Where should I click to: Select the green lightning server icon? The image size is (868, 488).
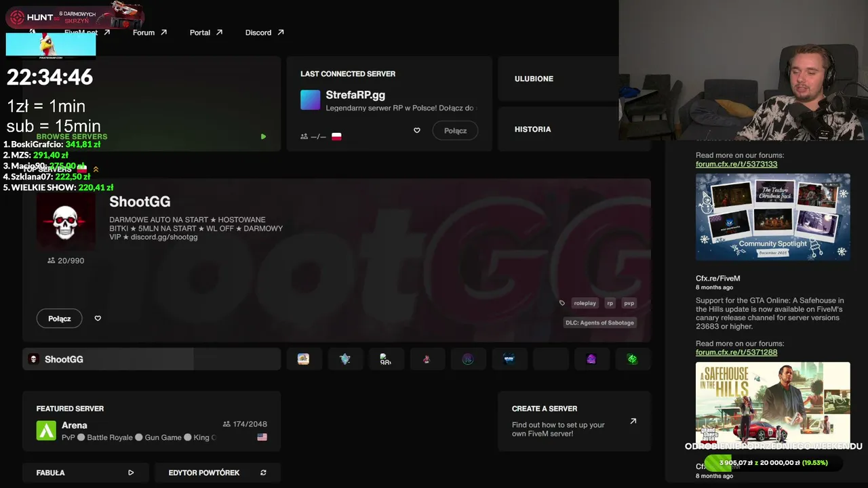[633, 359]
